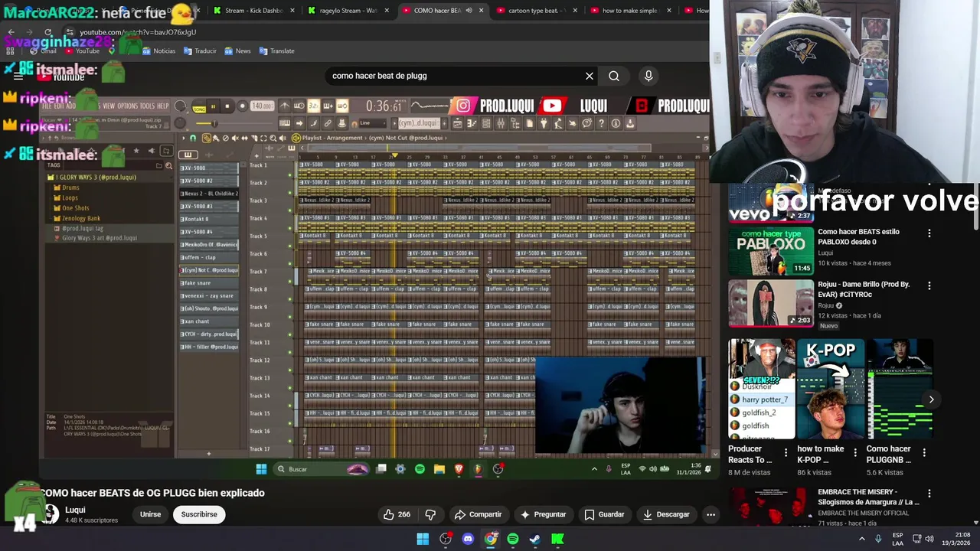Click the browser address bar URL
The width and height of the screenshot is (980, 551).
138,32
